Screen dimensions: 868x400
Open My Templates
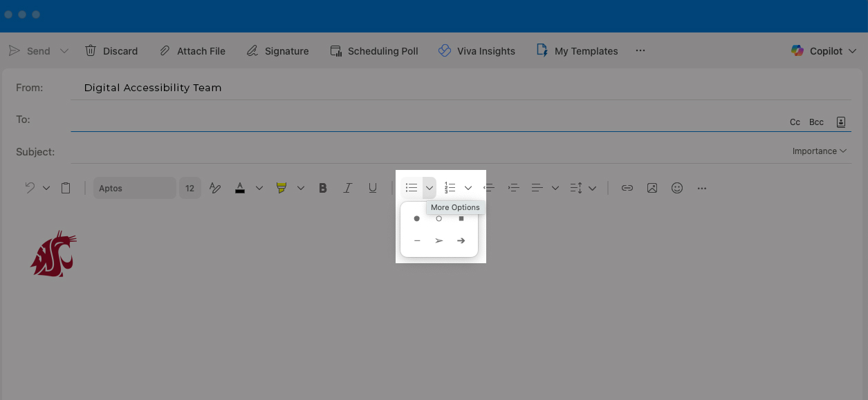coord(578,51)
